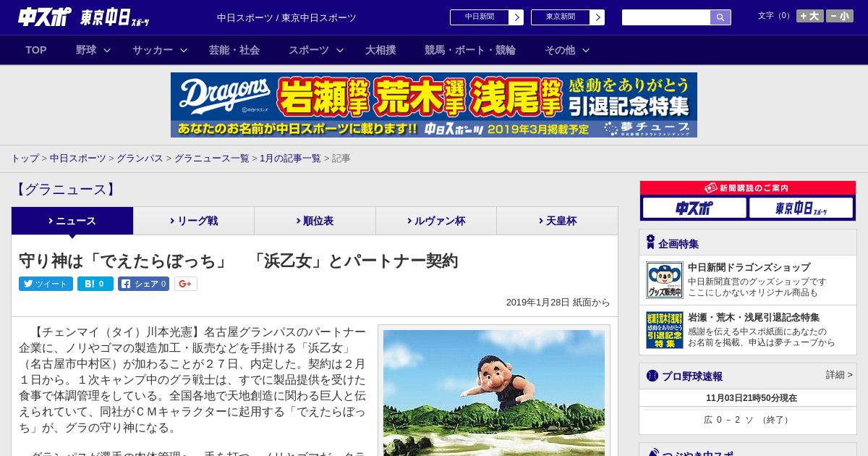Expand the スポーツ menu dropdown
Image resolution: width=868 pixels, height=456 pixels.
point(316,50)
